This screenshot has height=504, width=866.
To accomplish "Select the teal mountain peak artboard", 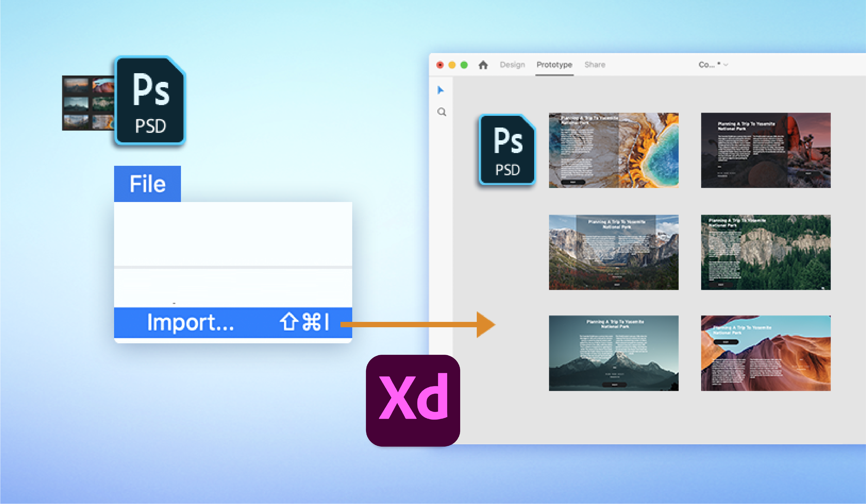I will 613,353.
